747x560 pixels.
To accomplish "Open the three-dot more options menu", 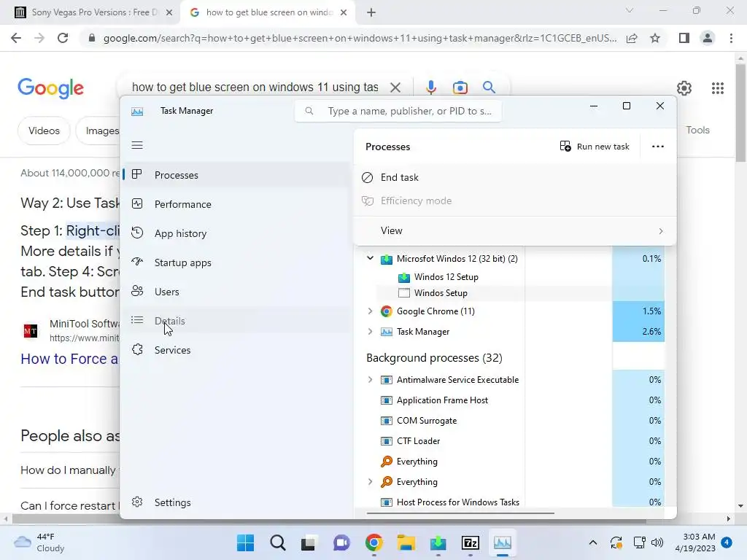I will 658,147.
